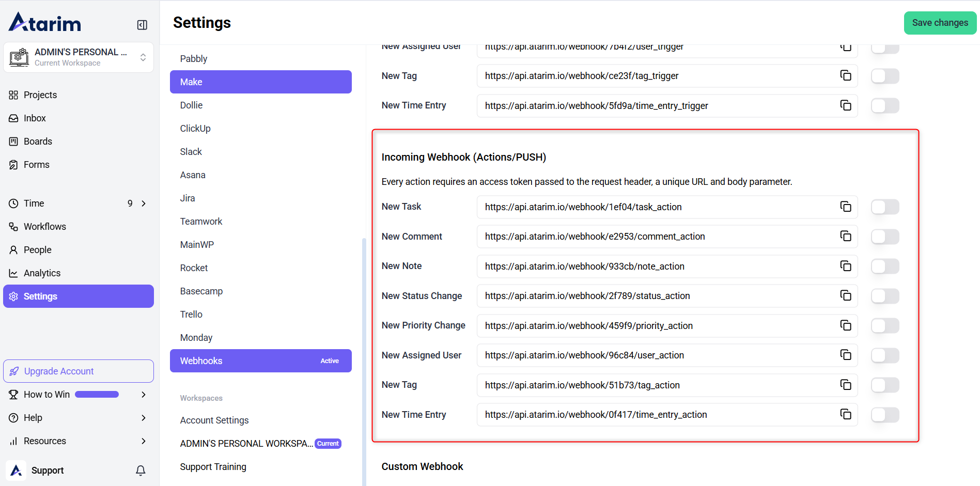Select the Slack integration tab

point(191,152)
